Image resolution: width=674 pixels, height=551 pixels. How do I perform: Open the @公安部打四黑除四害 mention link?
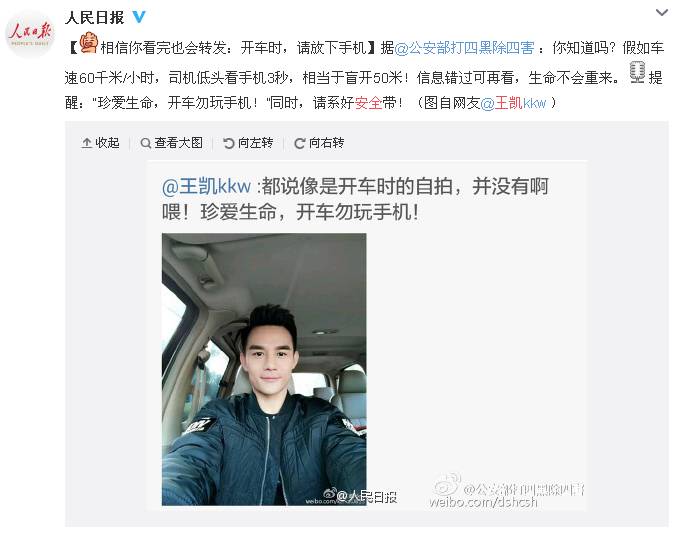coord(464,47)
